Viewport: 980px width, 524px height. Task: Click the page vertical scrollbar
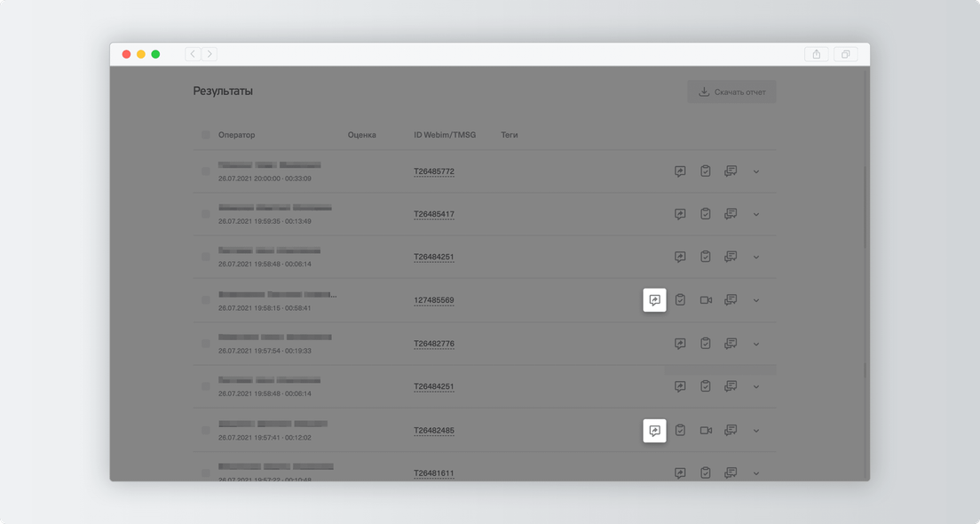(x=865, y=206)
